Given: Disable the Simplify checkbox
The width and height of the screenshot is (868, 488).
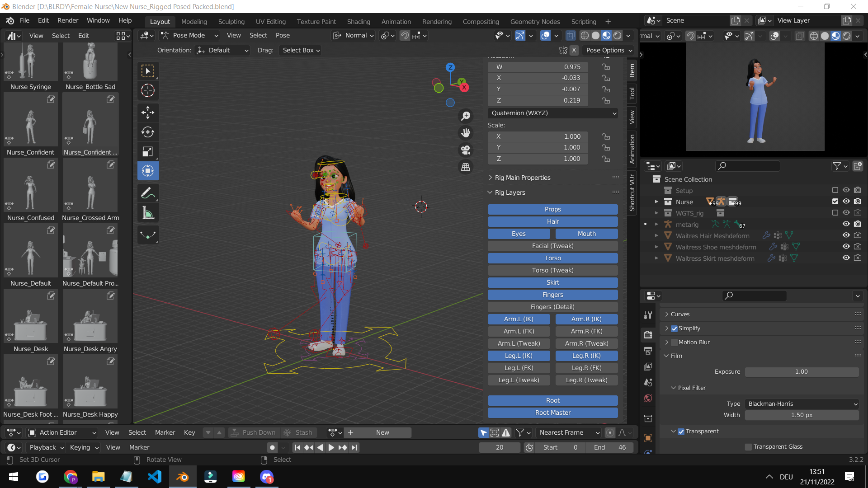Looking at the screenshot, I should (x=675, y=328).
